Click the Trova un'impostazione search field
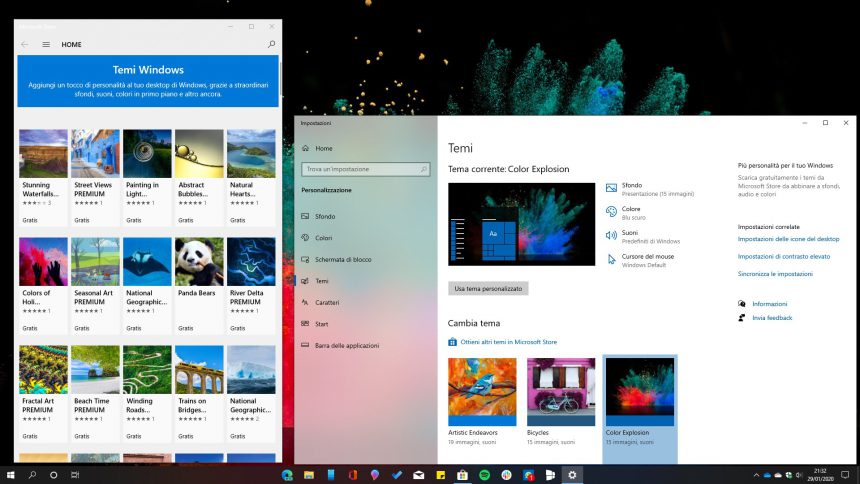Viewport: 860px width, 484px height. coord(365,169)
